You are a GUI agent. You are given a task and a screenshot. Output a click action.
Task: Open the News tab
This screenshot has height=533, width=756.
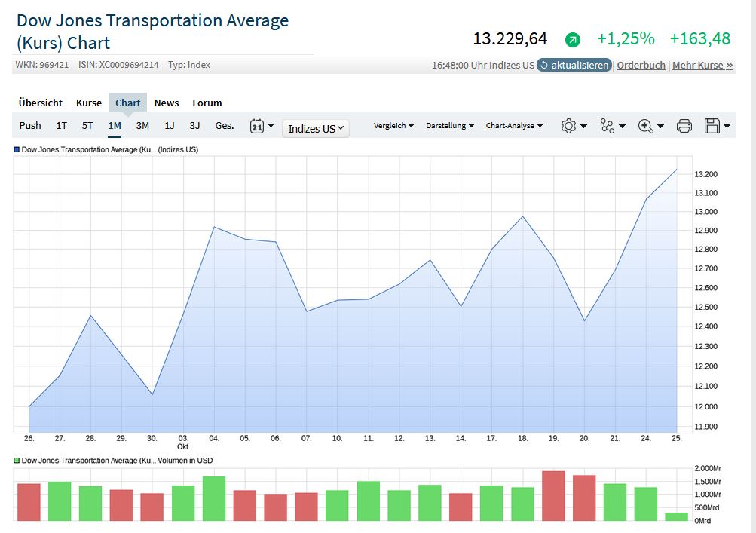[x=167, y=103]
